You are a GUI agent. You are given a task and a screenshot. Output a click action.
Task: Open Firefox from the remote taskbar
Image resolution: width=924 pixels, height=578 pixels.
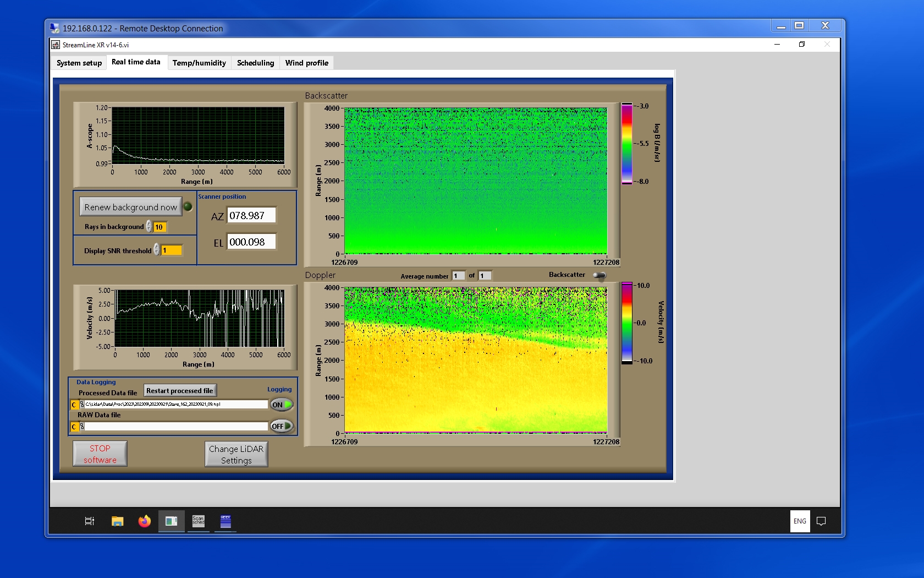(x=144, y=521)
